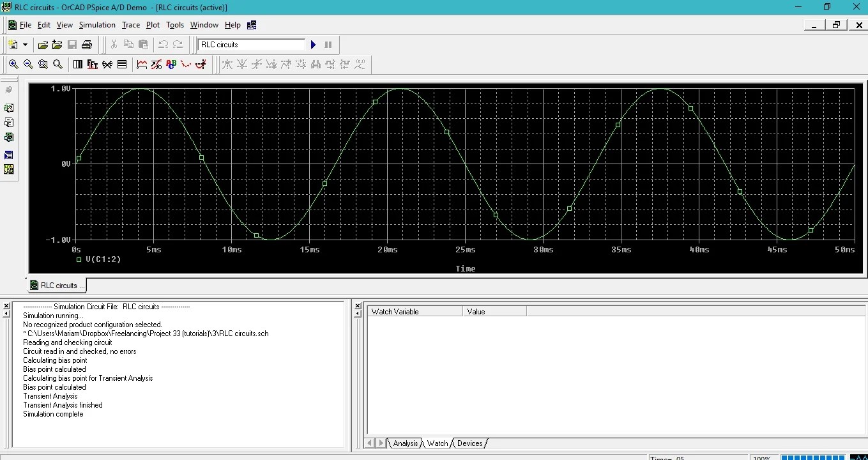Screen dimensions: 868x460
Task: Zoom to fit the entire waveform
Action: (58, 64)
